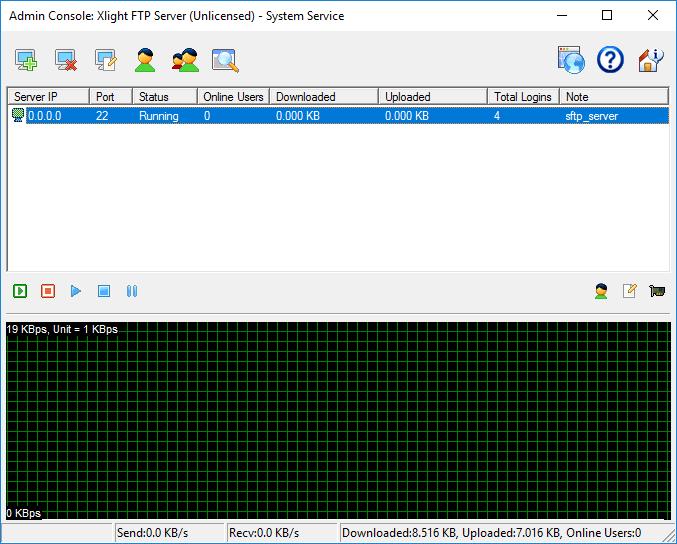Open the single user list icon
Screen dimensions: 677x544
point(146,61)
